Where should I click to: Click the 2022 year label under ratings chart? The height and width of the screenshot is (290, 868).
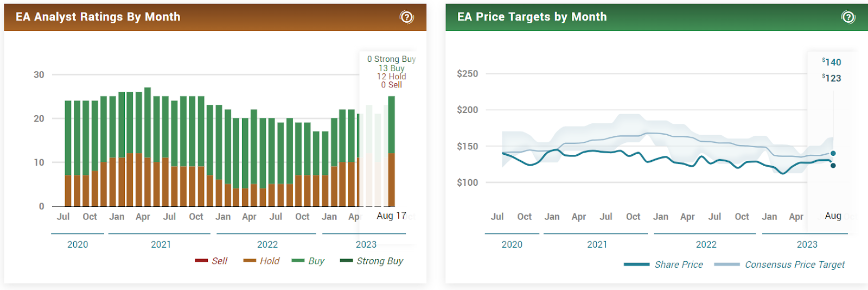coord(267,244)
